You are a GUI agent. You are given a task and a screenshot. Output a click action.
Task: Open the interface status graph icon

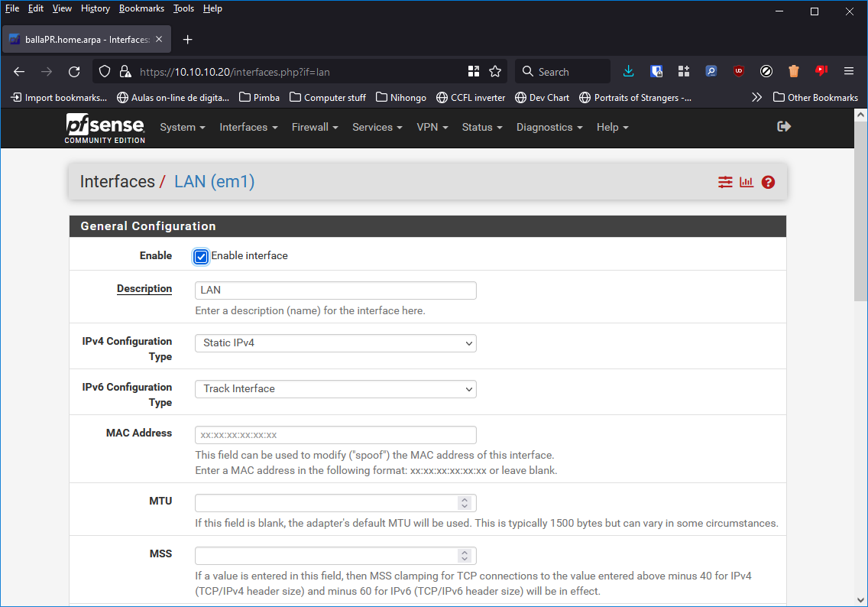click(x=747, y=182)
